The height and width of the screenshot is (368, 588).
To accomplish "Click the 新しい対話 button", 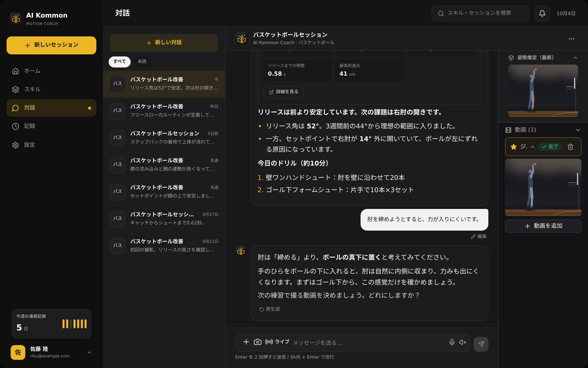I will coord(164,43).
